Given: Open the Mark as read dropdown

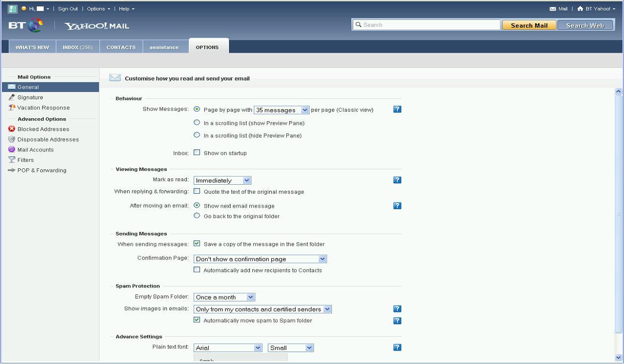Looking at the screenshot, I should pos(222,180).
